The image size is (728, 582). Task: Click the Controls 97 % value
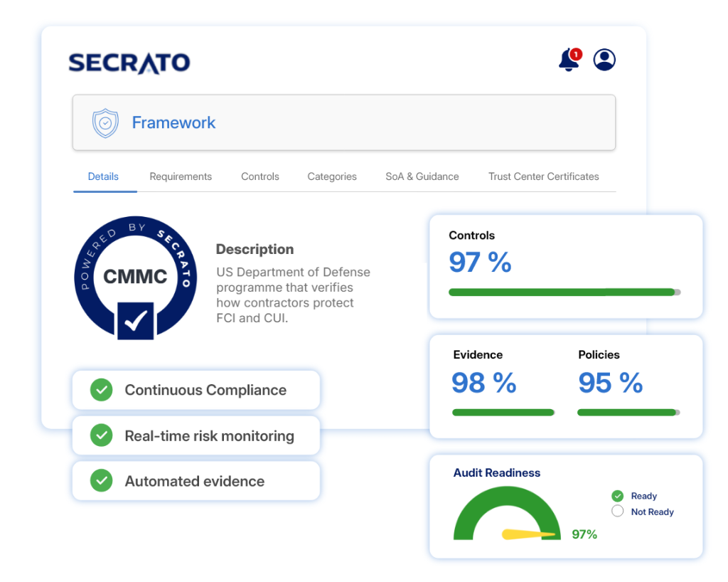point(480,263)
